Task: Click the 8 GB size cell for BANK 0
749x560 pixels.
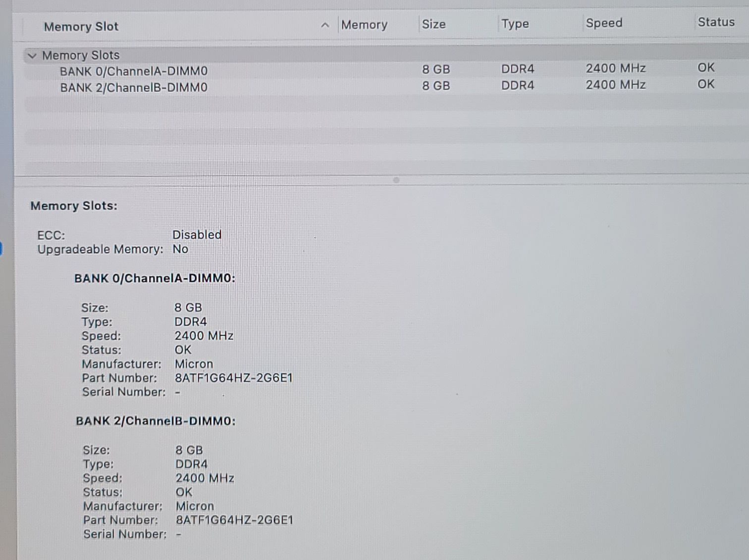Action: 436,69
